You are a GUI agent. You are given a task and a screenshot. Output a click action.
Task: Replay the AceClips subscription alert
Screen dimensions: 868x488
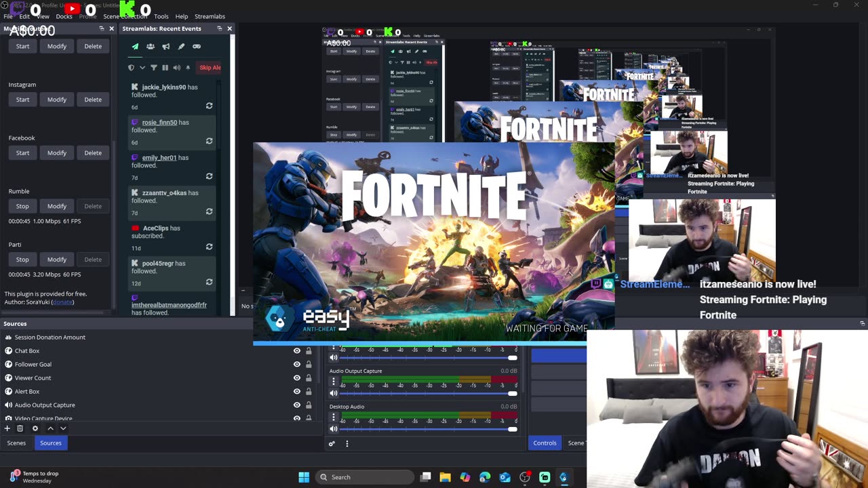209,247
